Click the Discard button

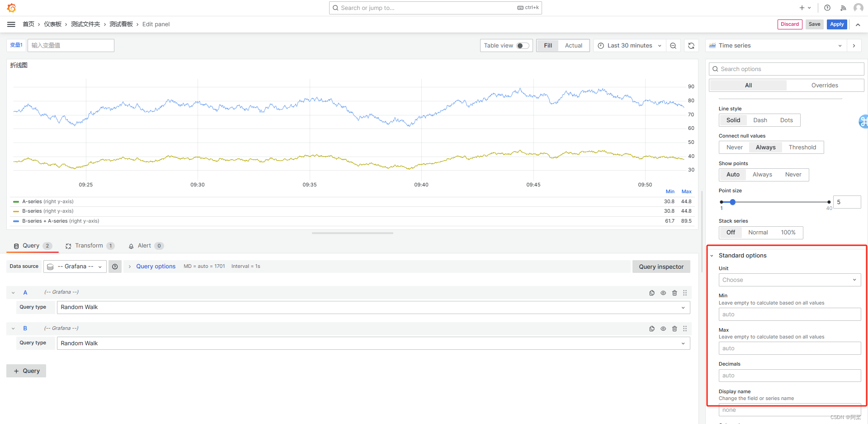(790, 24)
